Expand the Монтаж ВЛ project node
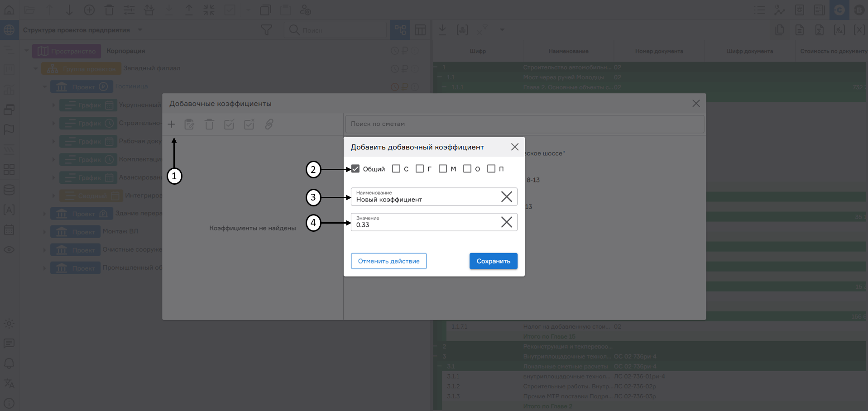The width and height of the screenshot is (868, 411). click(43, 231)
